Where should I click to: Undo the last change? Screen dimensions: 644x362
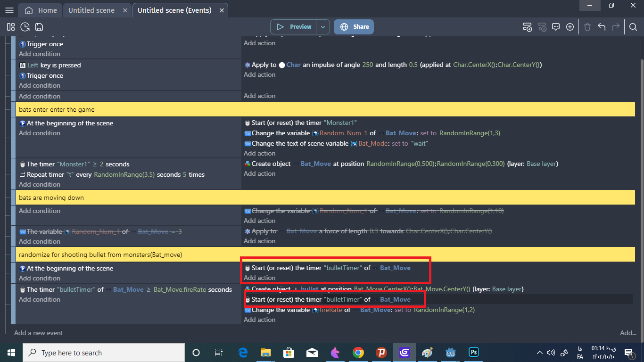(602, 27)
